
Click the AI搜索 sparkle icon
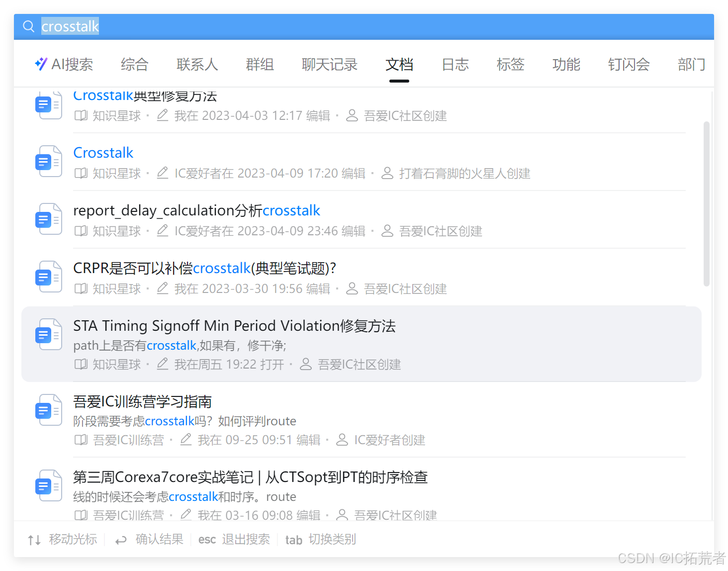41,64
